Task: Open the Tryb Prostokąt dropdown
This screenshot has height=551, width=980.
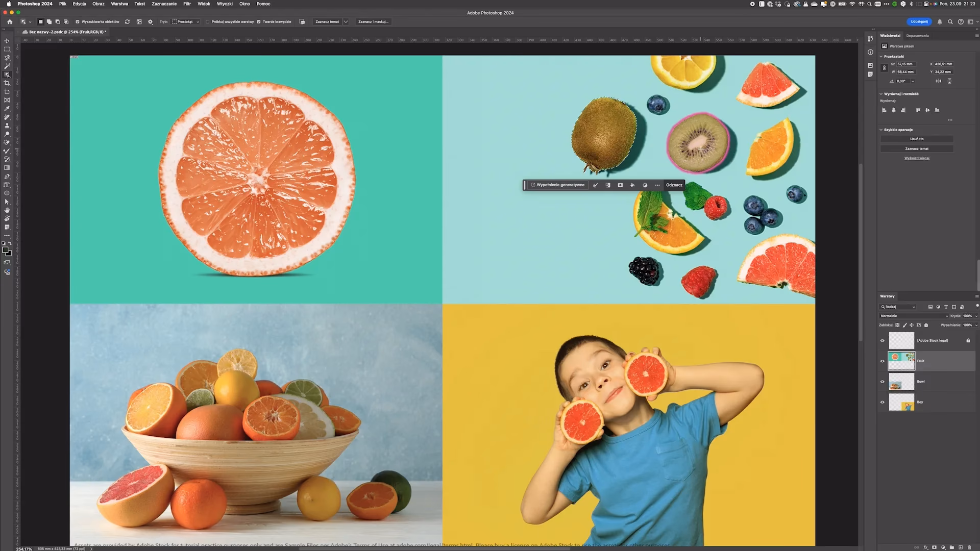Action: tap(186, 22)
